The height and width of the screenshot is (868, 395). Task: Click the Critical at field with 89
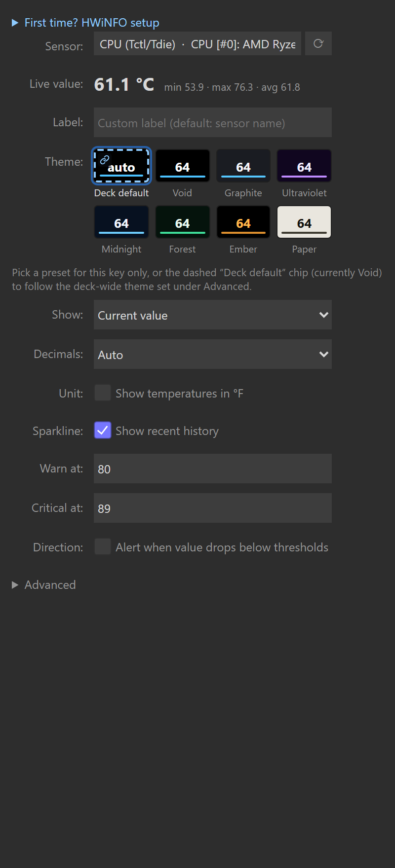(x=213, y=508)
